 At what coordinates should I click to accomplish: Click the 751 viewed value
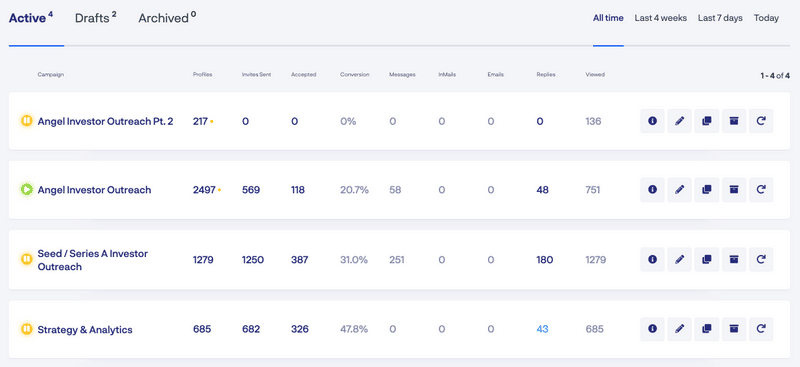click(593, 190)
